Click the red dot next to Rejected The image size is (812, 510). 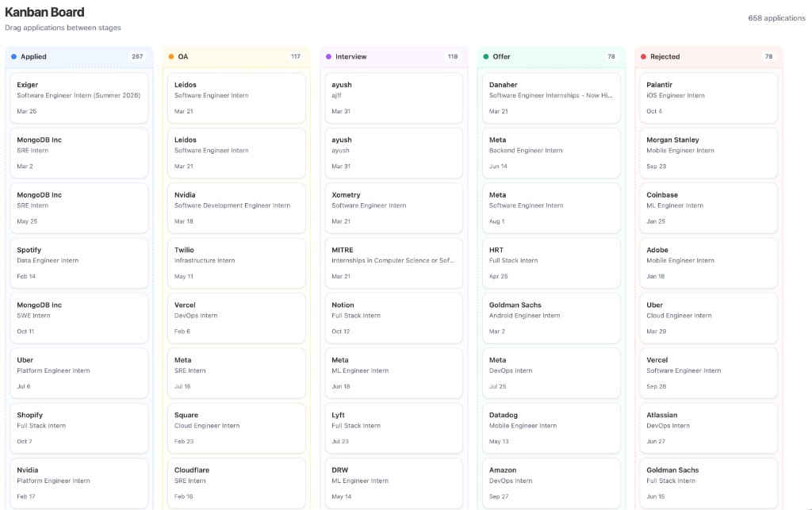click(643, 57)
